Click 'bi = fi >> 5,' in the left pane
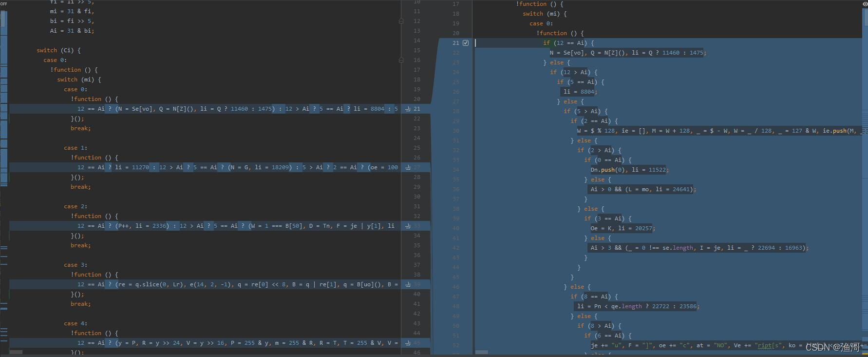The height and width of the screenshot is (357, 868). pos(72,21)
